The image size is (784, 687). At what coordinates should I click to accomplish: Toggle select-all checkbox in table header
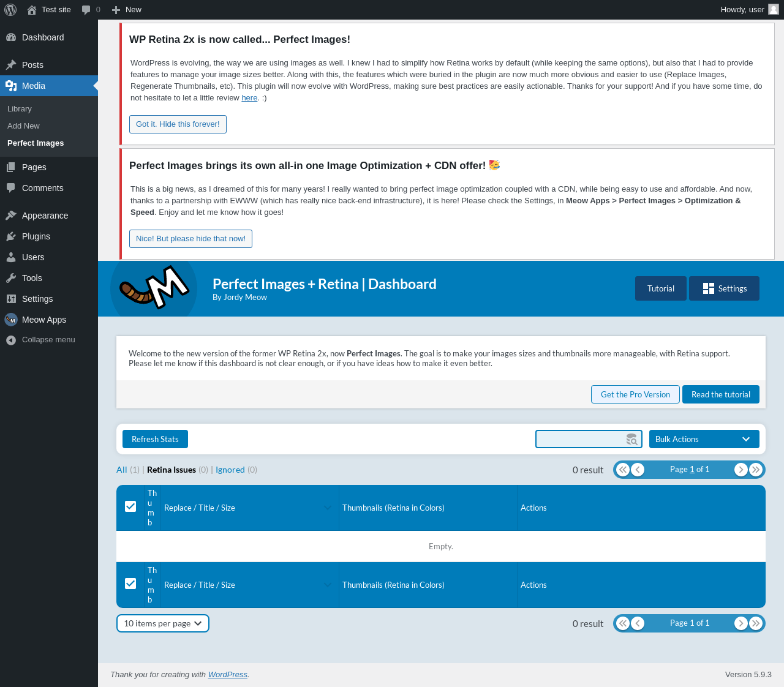coord(130,506)
